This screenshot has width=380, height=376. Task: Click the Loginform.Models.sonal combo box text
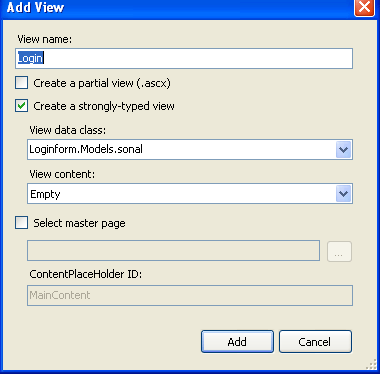click(x=86, y=149)
